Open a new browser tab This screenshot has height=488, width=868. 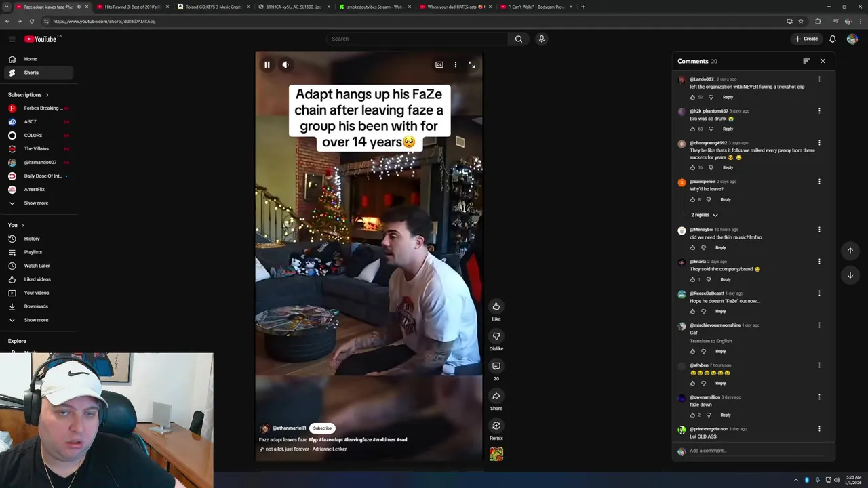[583, 7]
